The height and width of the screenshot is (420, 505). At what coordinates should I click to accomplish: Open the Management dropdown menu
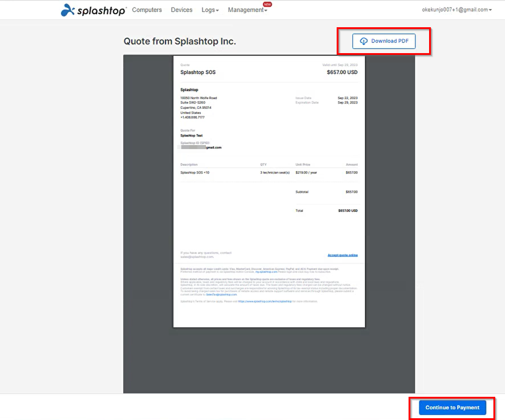(x=247, y=10)
